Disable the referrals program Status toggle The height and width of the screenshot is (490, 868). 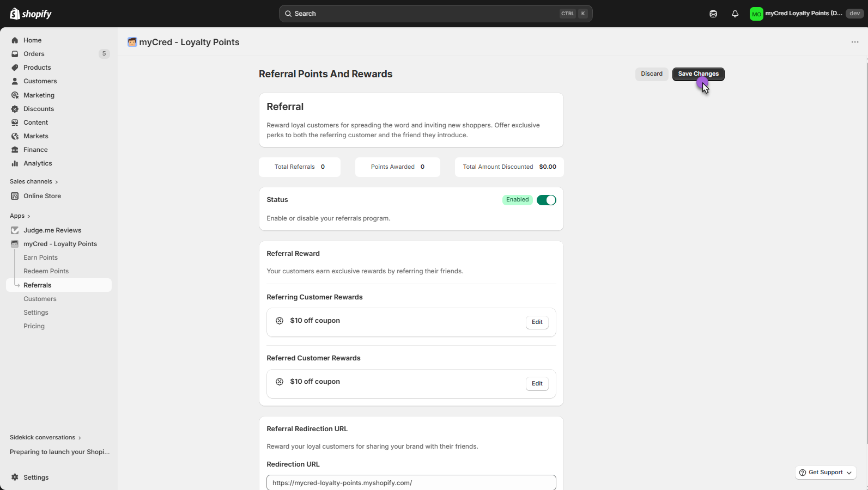click(546, 200)
